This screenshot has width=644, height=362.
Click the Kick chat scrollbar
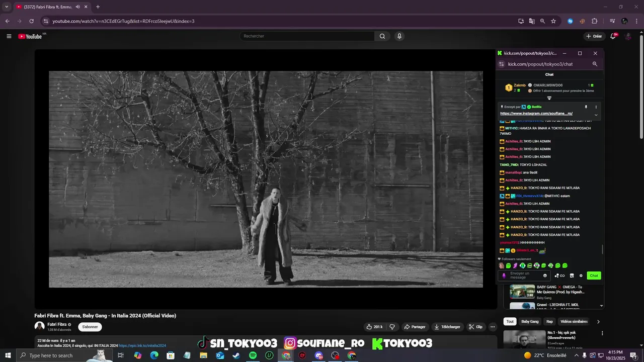[x=602, y=249]
